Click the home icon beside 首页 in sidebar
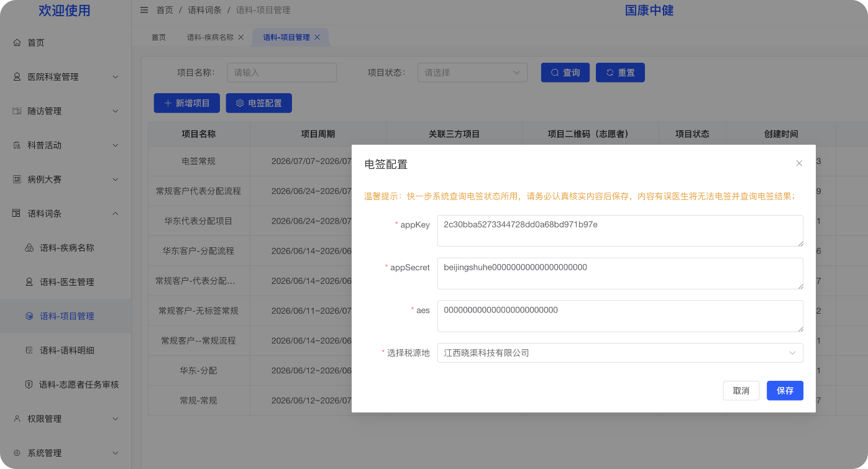868x469 pixels. click(x=17, y=43)
